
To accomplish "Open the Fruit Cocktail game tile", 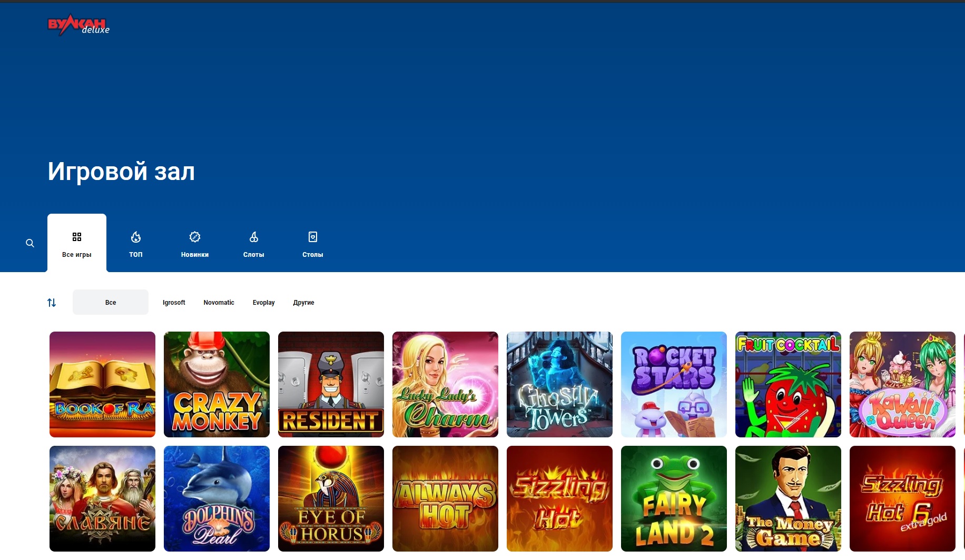I will click(788, 384).
